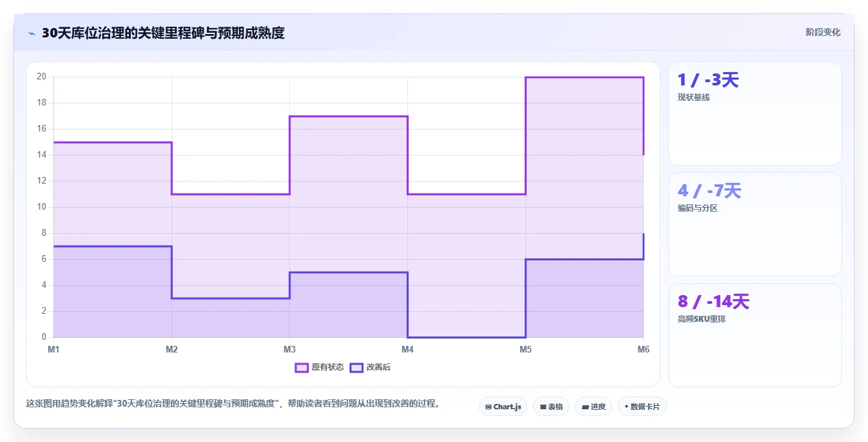This screenshot has width=868, height=442.
Task: Click the M4 x-axis label
Action: coord(407,349)
